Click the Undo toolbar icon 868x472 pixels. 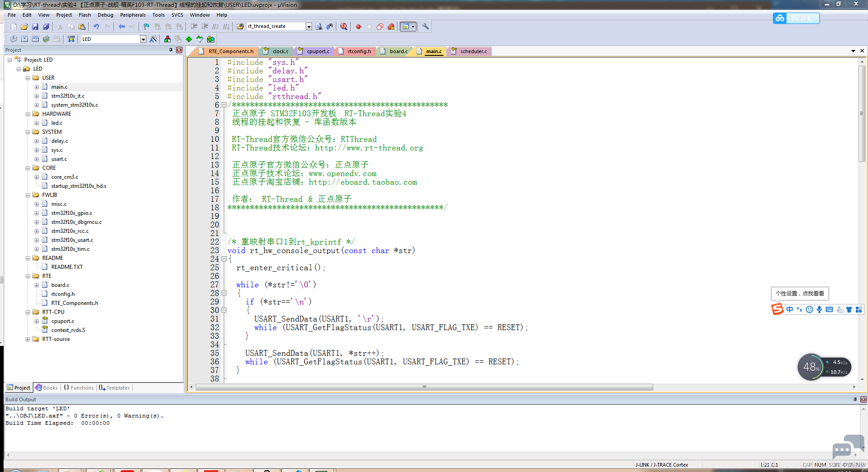pyautogui.click(x=96, y=27)
